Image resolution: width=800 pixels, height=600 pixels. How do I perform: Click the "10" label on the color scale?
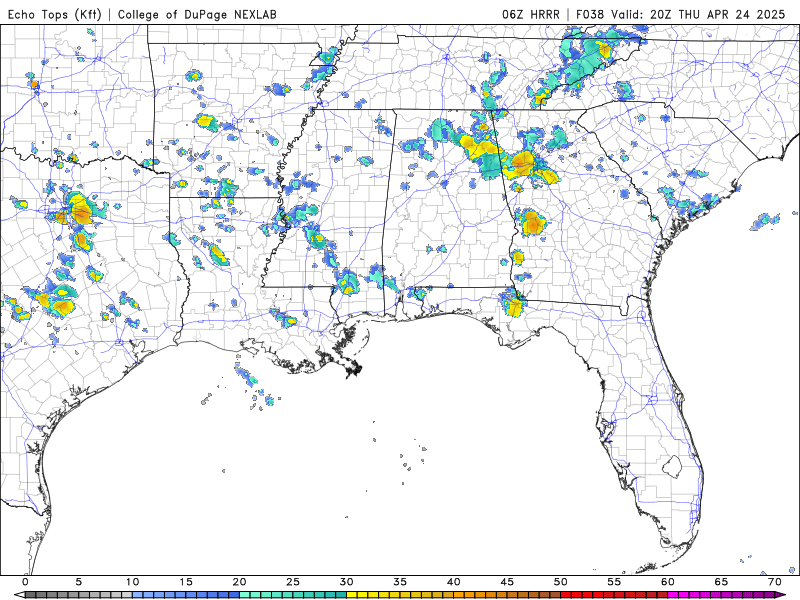[x=132, y=582]
